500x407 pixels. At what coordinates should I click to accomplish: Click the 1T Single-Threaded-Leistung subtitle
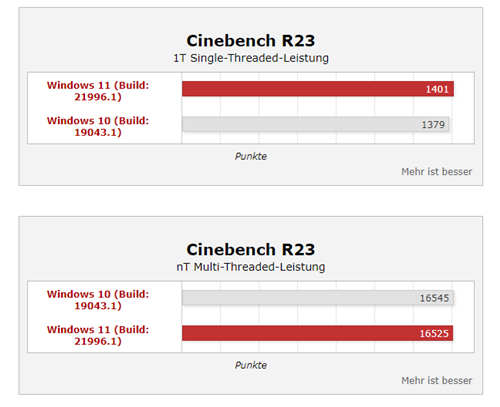251,58
